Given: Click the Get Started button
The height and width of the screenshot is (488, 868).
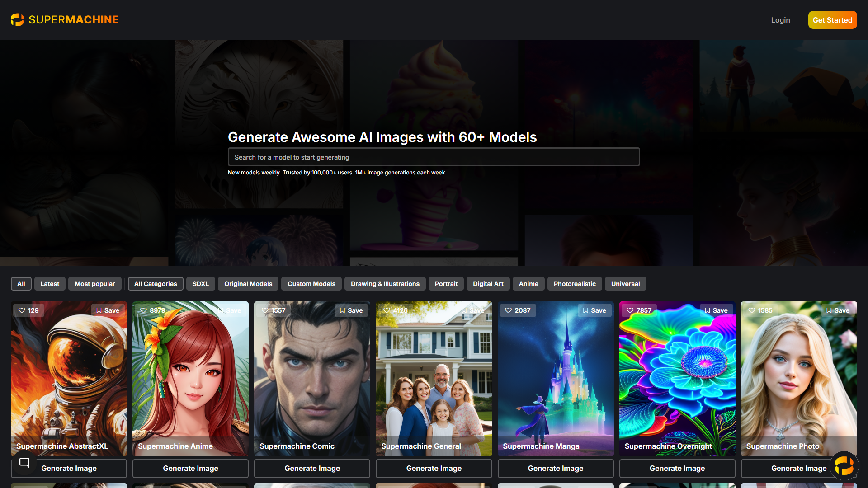Looking at the screenshot, I should point(832,20).
